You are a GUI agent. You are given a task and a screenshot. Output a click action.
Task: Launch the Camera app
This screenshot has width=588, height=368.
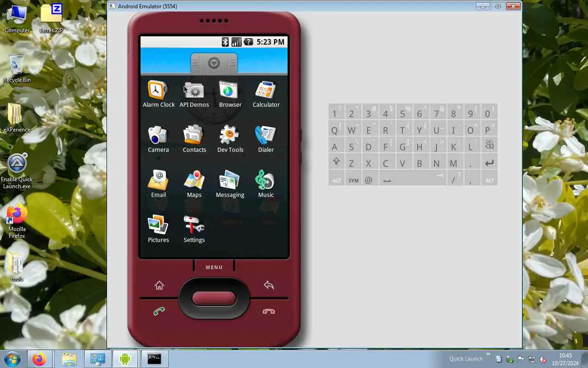pos(158,139)
